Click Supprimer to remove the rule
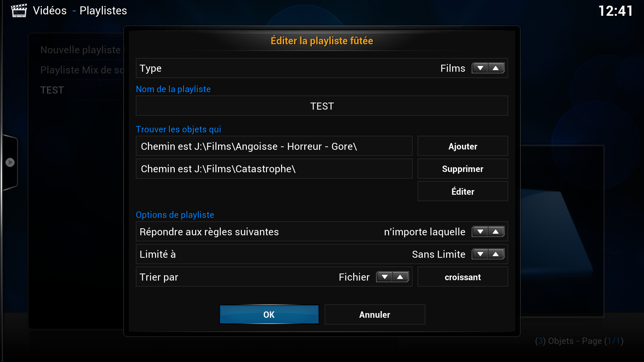644x362 pixels. pyautogui.click(x=463, y=169)
